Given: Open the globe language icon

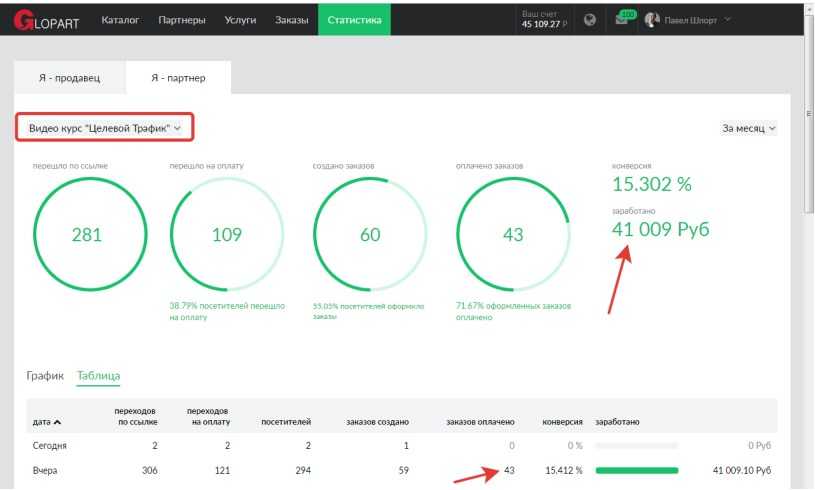Looking at the screenshot, I should click(x=590, y=21).
